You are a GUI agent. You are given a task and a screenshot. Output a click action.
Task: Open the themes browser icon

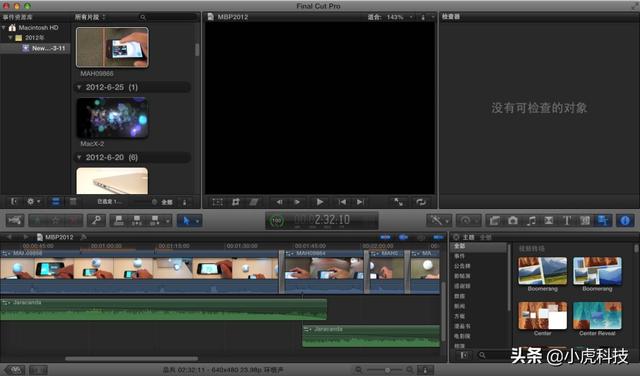click(x=602, y=220)
